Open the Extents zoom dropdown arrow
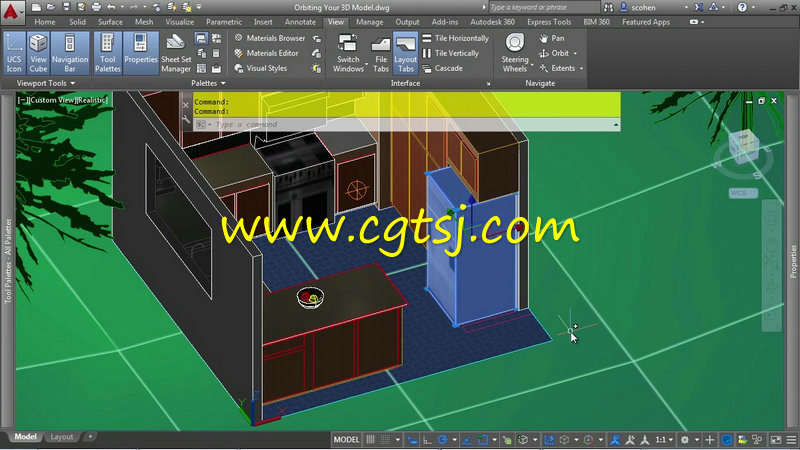Screen dimensions: 800x450 tap(582, 68)
